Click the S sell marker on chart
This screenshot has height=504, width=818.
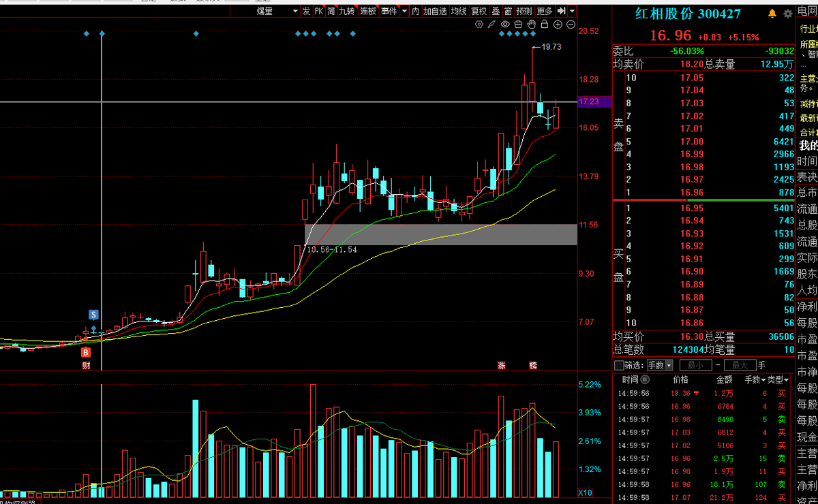tap(93, 315)
